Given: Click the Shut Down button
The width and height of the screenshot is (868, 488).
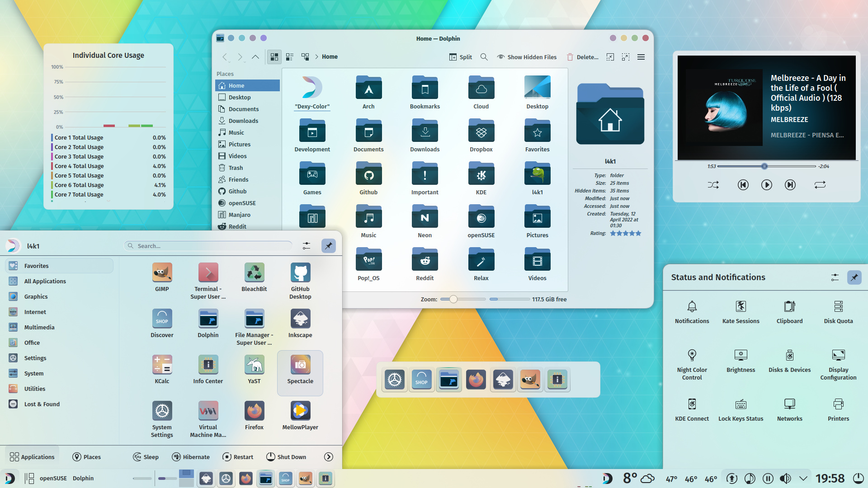Looking at the screenshot, I should tap(286, 457).
